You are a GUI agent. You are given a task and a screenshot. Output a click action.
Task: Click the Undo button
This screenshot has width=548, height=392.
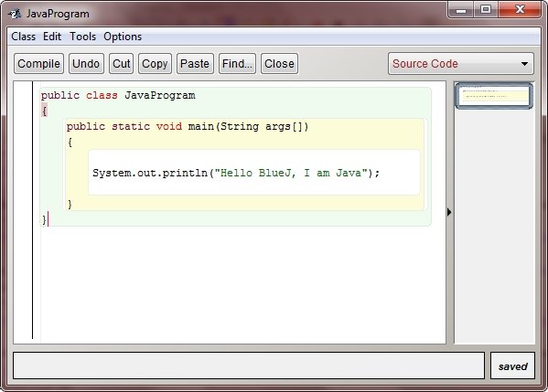coord(86,64)
